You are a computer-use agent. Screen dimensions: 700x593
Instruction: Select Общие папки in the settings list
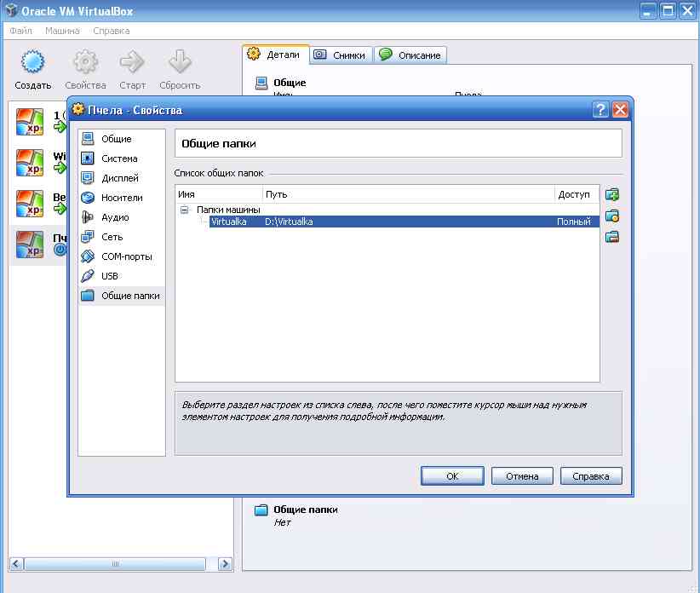(122, 296)
